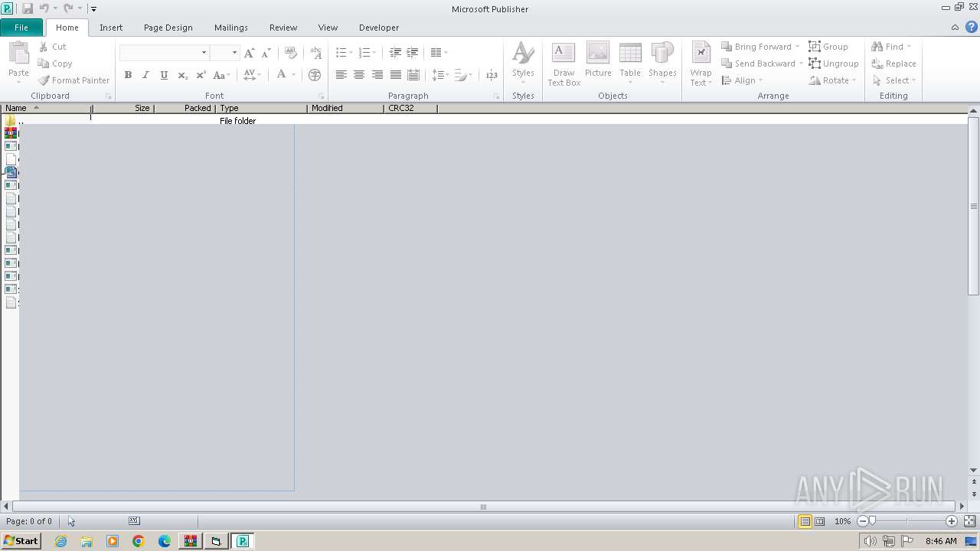Toggle Justify text alignment

click(x=396, y=75)
